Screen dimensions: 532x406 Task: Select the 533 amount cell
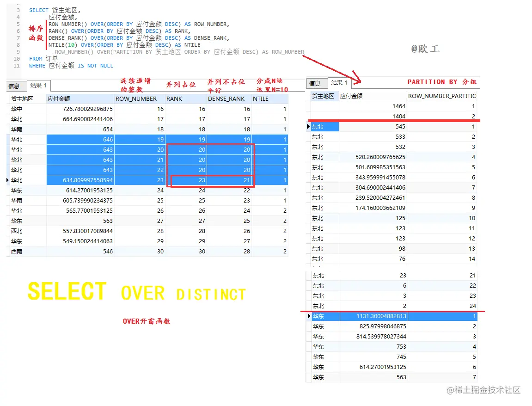(x=373, y=137)
